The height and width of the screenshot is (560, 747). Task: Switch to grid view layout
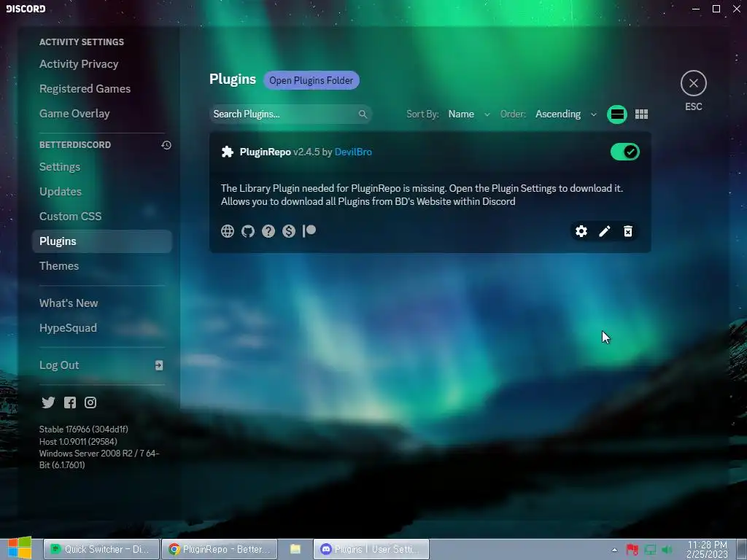pyautogui.click(x=641, y=114)
